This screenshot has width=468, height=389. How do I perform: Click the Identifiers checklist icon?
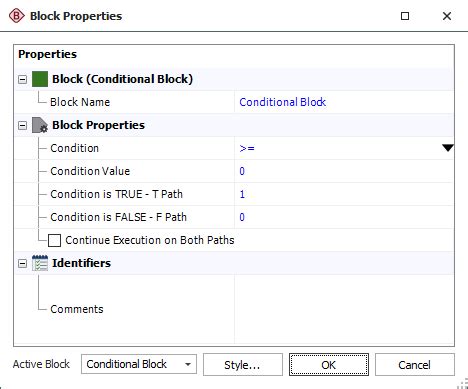point(40,263)
